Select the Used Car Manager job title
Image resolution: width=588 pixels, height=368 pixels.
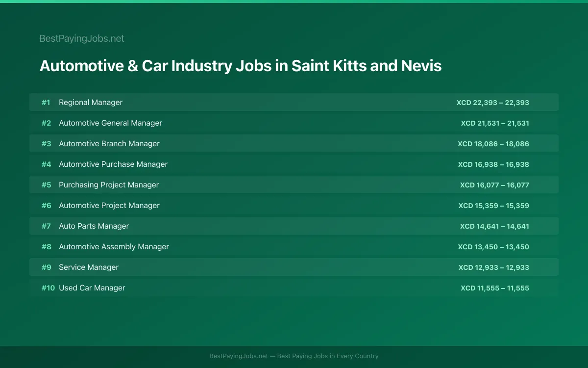(92, 288)
